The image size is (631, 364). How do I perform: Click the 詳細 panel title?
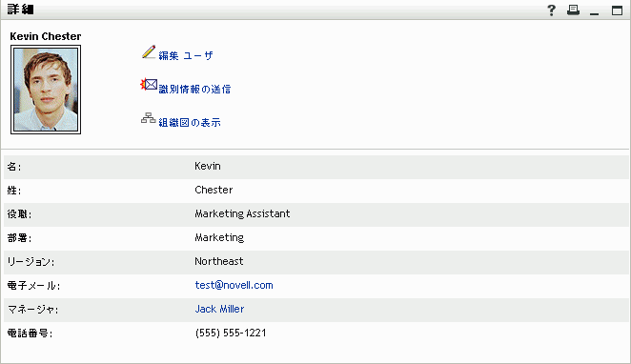21,10
